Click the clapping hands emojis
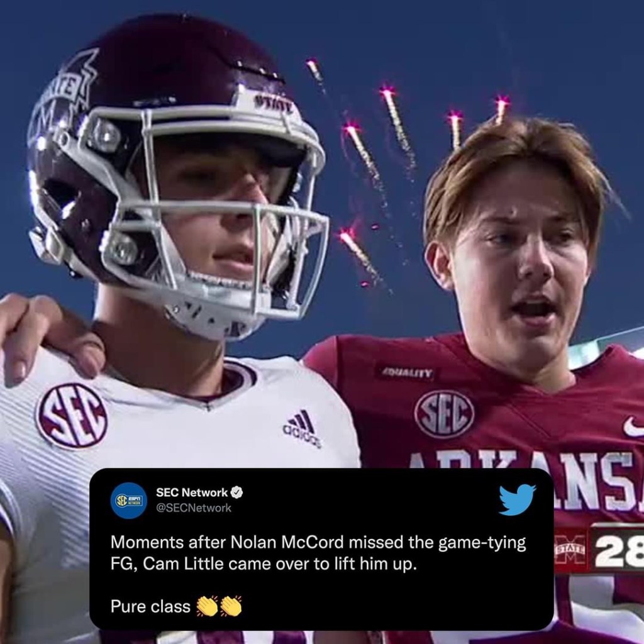Image resolution: width=644 pixels, height=644 pixels. (219, 606)
